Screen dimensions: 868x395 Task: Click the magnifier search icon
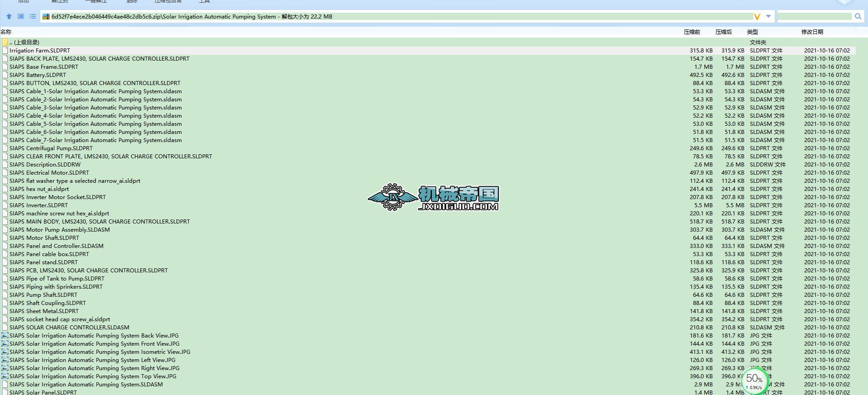tap(858, 17)
